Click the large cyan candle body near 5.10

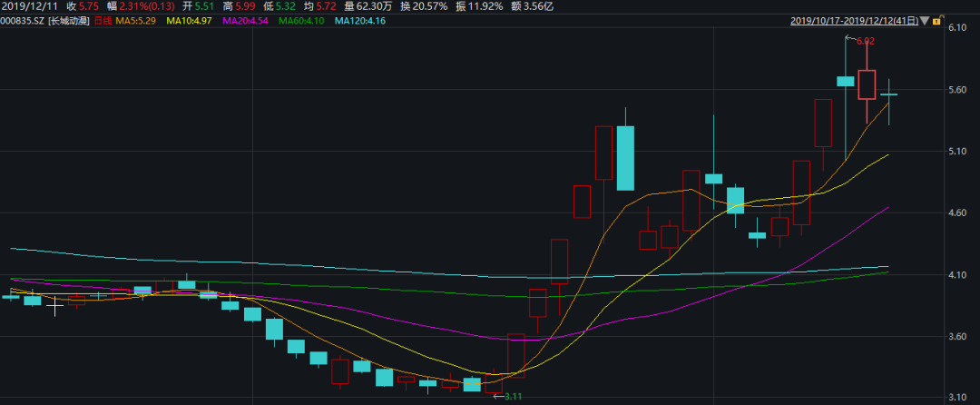(625, 158)
